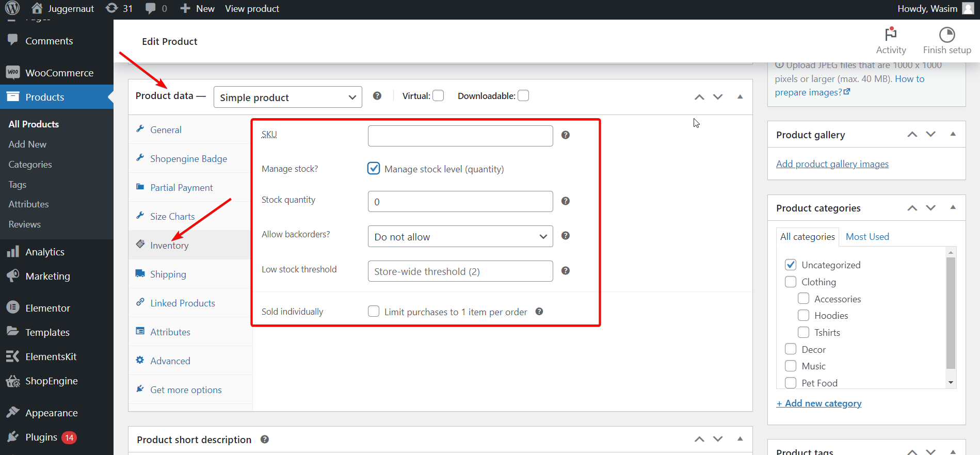Click the ShopEngine sidebar icon

click(x=13, y=381)
